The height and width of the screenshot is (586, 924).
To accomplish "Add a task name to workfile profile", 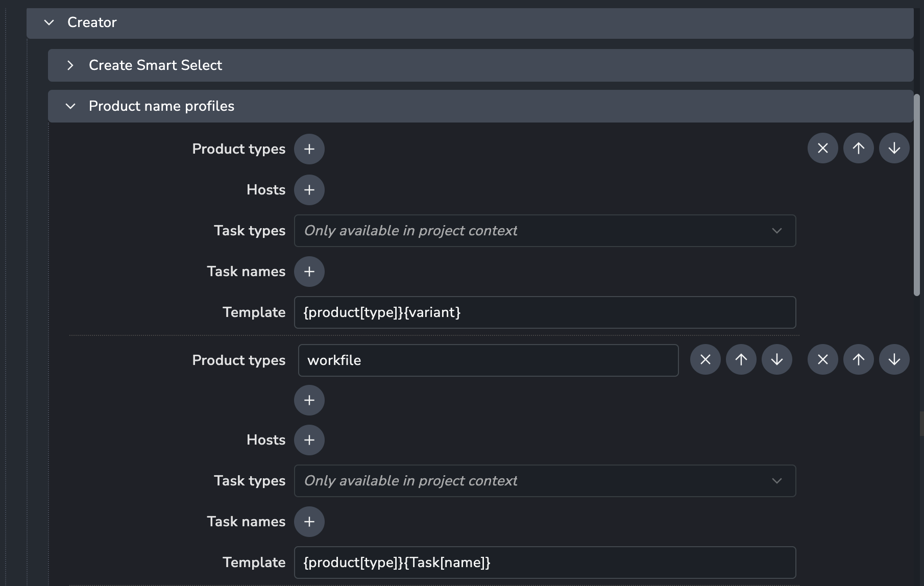I will [x=309, y=522].
